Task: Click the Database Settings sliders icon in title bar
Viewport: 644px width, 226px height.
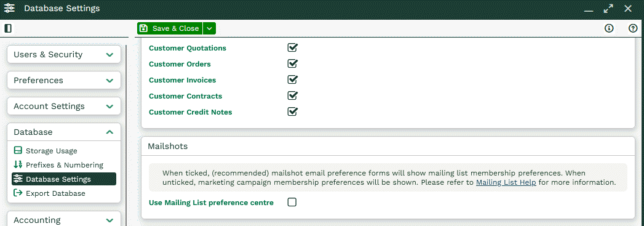Action: (10, 8)
